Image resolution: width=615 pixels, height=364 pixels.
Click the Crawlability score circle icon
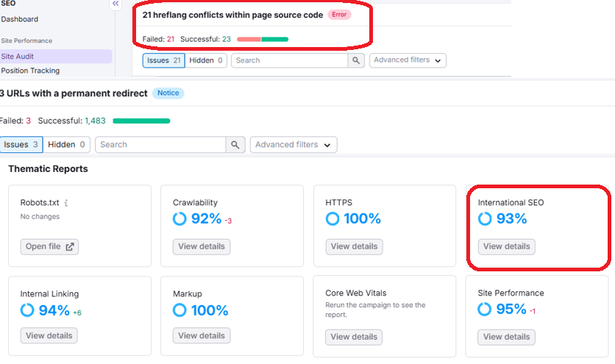click(179, 219)
